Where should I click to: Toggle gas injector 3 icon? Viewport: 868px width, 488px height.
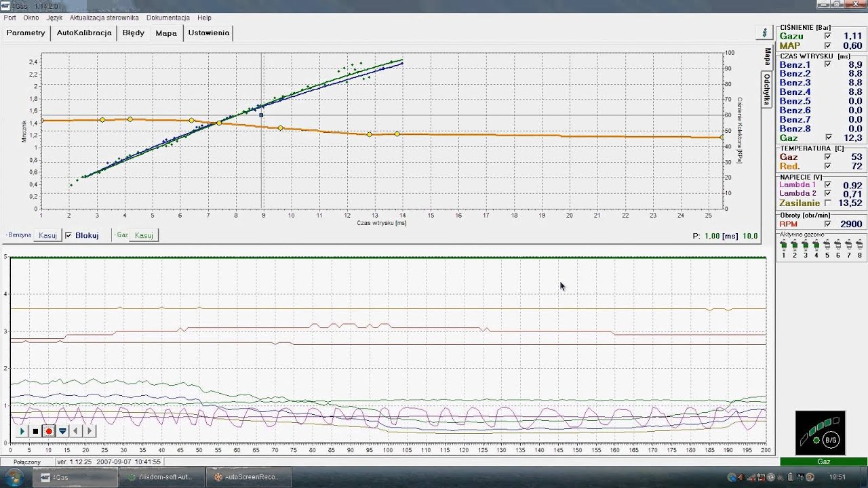(x=806, y=245)
